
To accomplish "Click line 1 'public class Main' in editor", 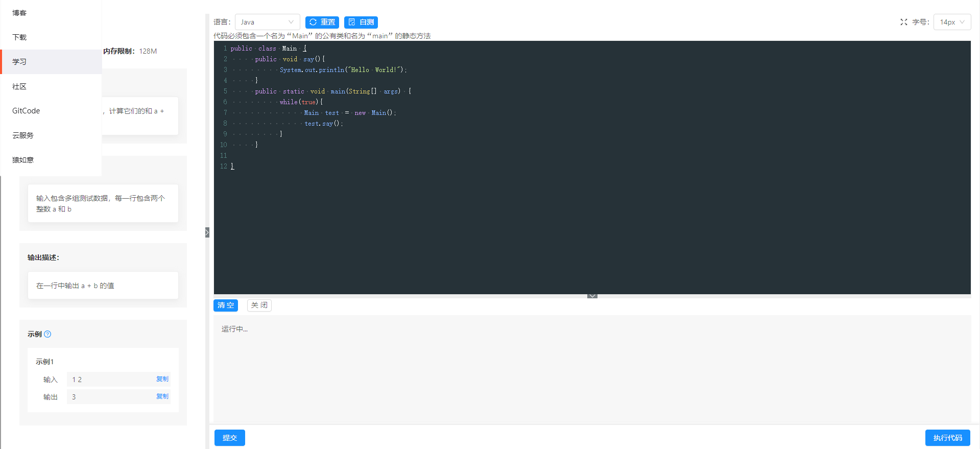I will pos(268,49).
